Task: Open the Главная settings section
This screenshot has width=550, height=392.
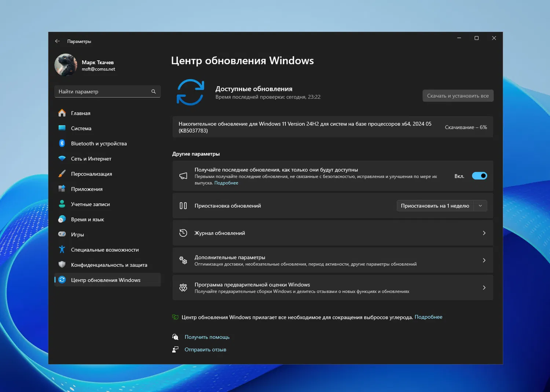Action: pyautogui.click(x=107, y=113)
